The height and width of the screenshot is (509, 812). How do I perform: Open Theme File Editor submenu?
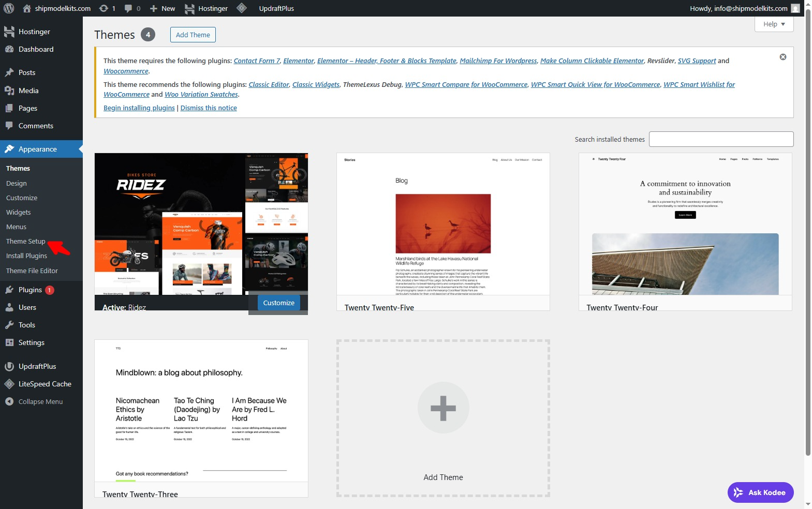pyautogui.click(x=32, y=271)
